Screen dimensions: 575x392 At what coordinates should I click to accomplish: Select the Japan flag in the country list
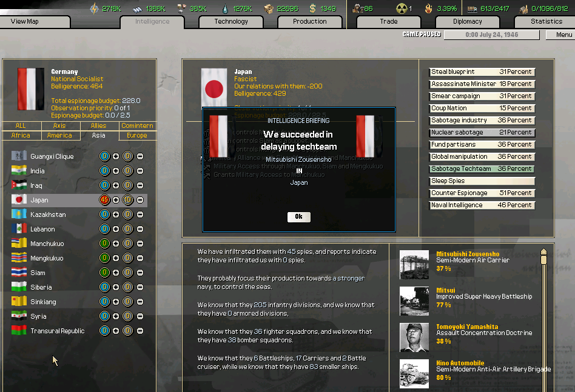pos(19,199)
